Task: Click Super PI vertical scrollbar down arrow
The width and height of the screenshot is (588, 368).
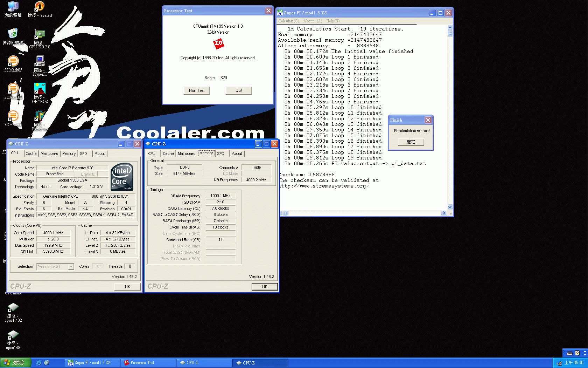Action: click(450, 207)
